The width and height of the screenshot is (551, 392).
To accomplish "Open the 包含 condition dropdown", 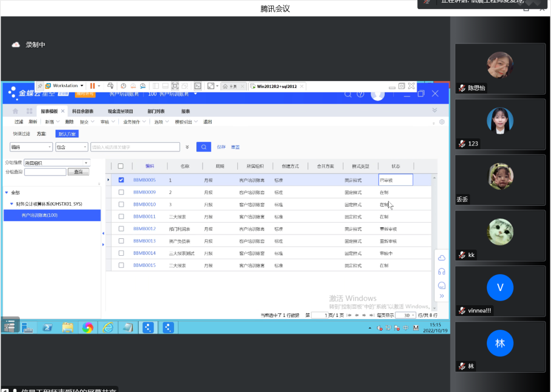I will [x=85, y=147].
